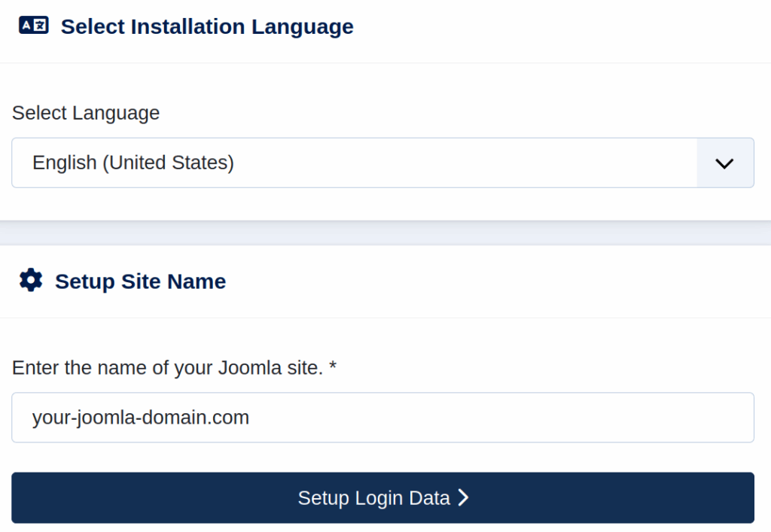The image size is (771, 532).
Task: Click the divider bar between the two sections
Action: (385, 230)
